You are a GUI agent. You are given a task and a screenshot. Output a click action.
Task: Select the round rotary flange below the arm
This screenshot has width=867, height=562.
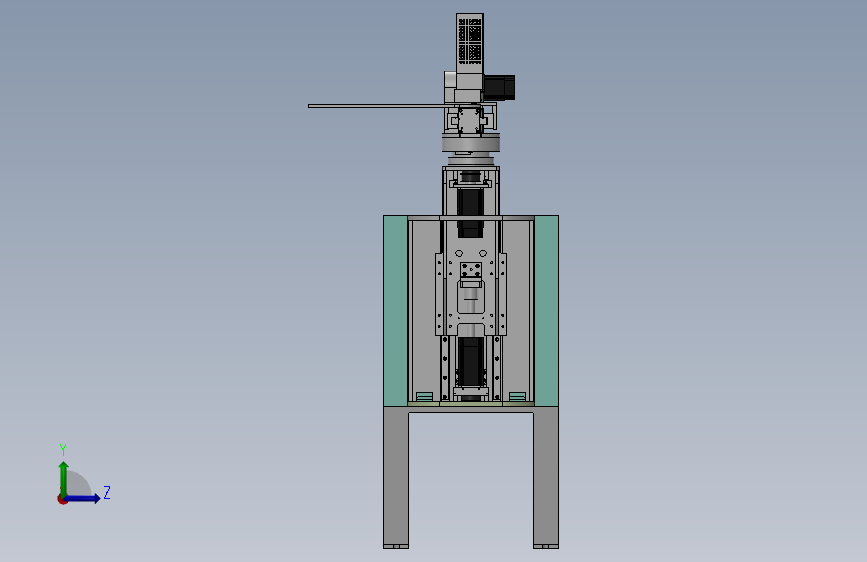pyautogui.click(x=471, y=143)
